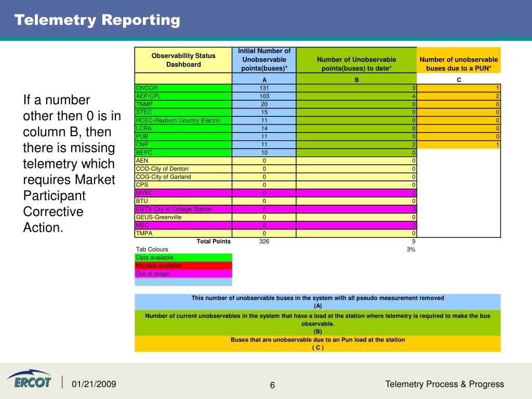532x399 pixels.
Task: Select the column letter "A" cell
Action: (264, 79)
